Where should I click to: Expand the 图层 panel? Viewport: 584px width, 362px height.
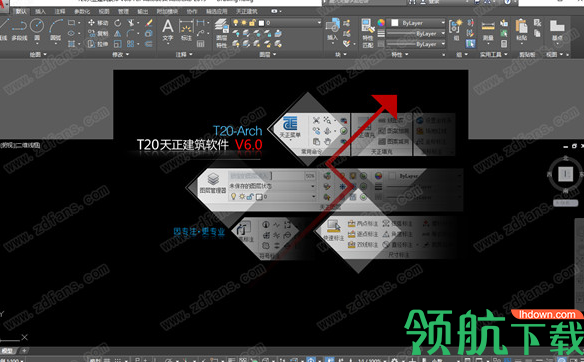(267, 54)
